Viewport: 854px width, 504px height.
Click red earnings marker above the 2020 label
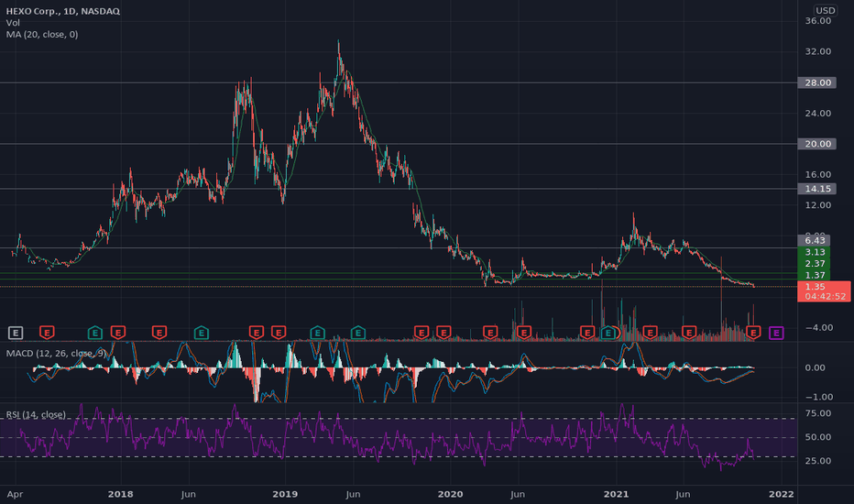coord(443,332)
